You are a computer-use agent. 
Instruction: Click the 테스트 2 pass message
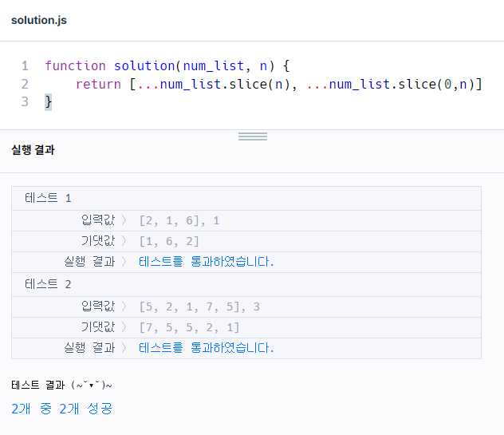coord(206,348)
